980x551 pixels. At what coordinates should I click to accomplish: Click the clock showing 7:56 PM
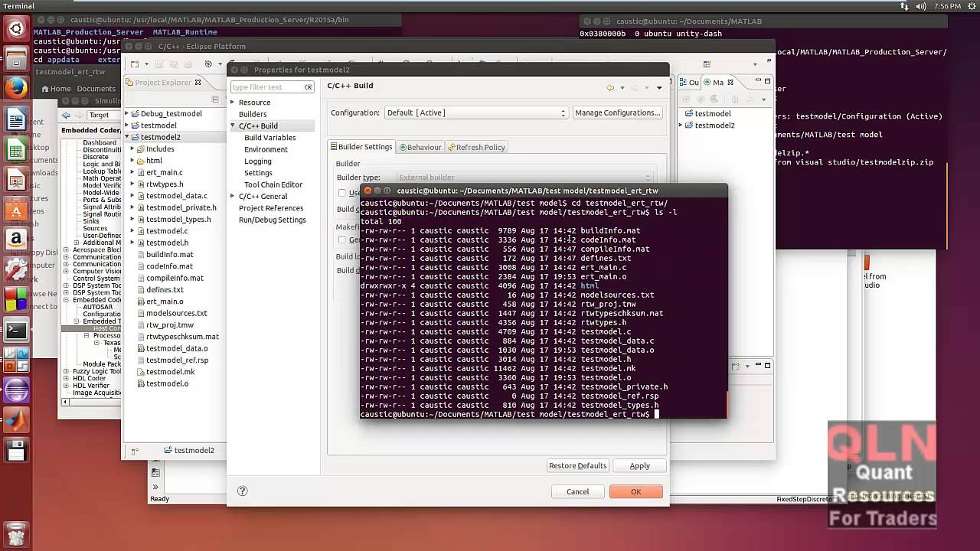pos(947,6)
